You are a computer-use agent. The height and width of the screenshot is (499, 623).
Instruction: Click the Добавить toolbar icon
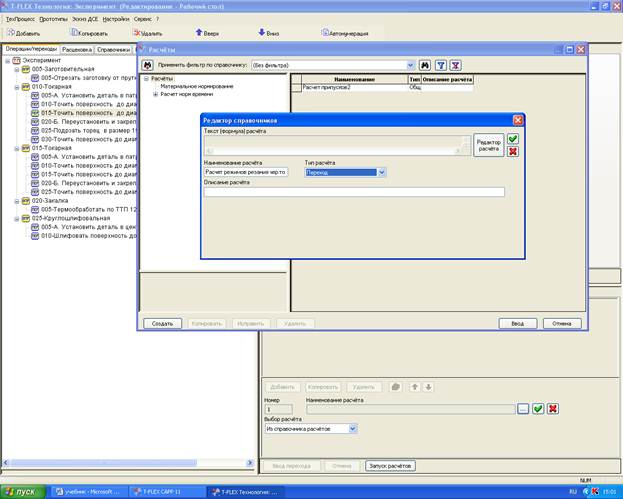[x=11, y=33]
